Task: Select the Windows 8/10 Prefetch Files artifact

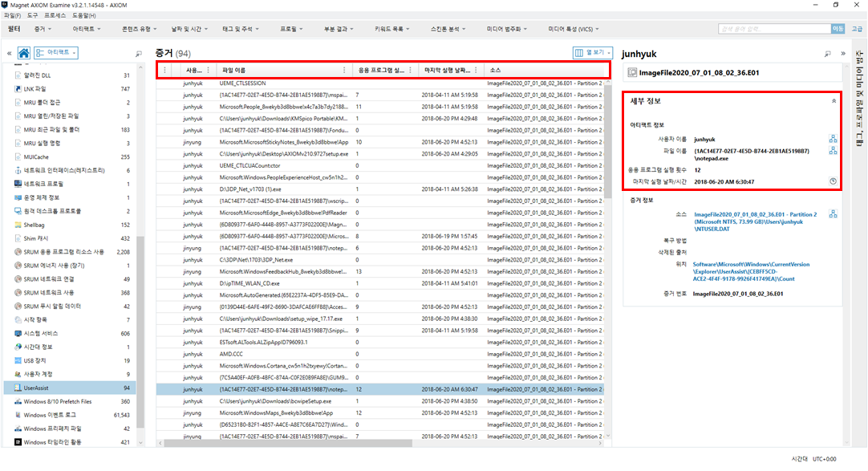Action: tap(70, 401)
